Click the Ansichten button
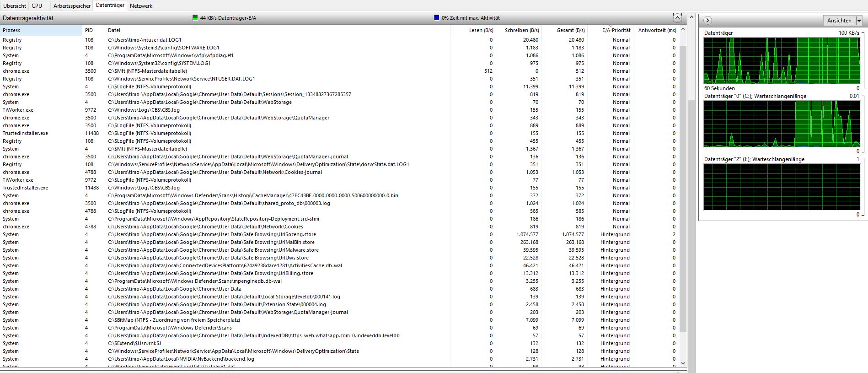This screenshot has height=373, width=868. (839, 21)
